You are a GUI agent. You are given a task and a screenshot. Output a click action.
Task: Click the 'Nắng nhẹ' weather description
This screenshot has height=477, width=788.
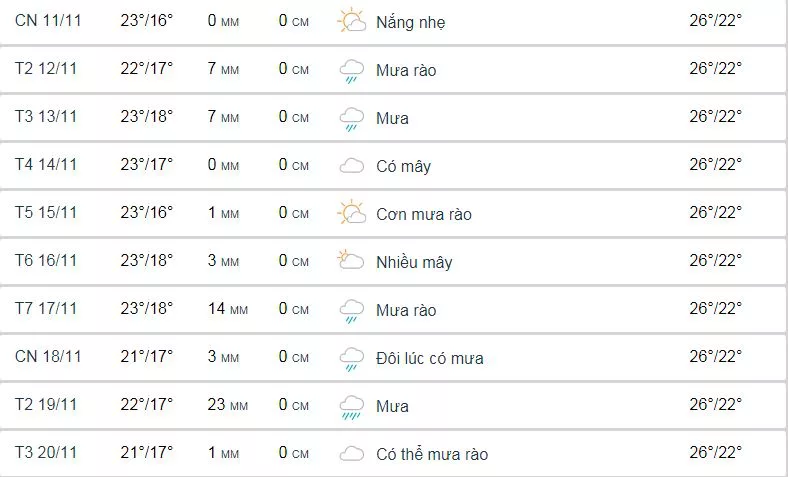410,22
